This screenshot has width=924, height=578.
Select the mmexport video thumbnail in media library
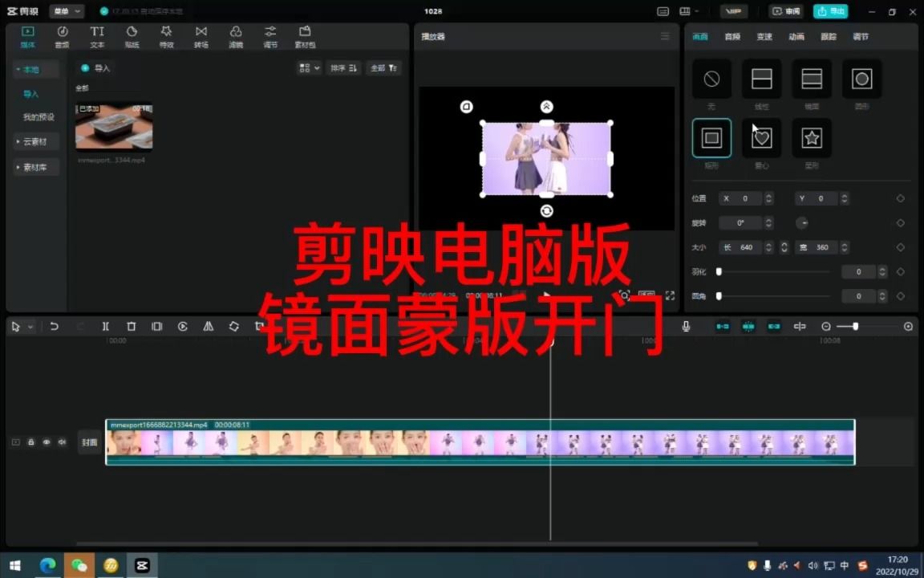(x=113, y=126)
